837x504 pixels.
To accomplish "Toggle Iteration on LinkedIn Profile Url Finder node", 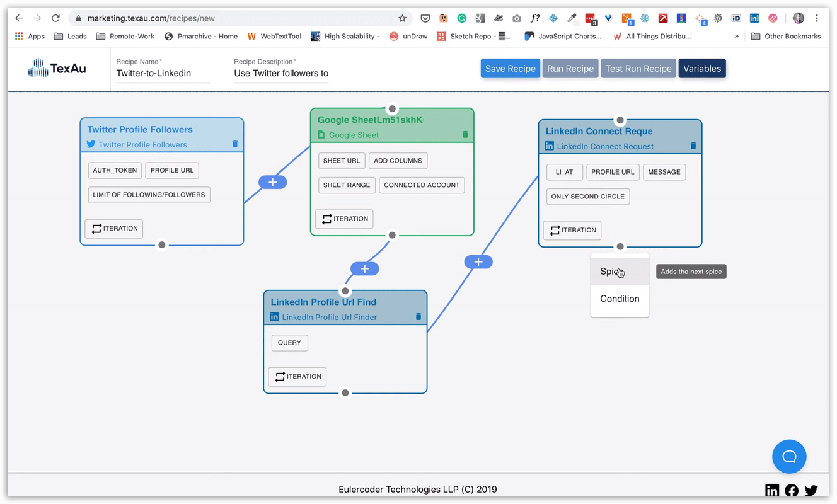I will tap(297, 377).
